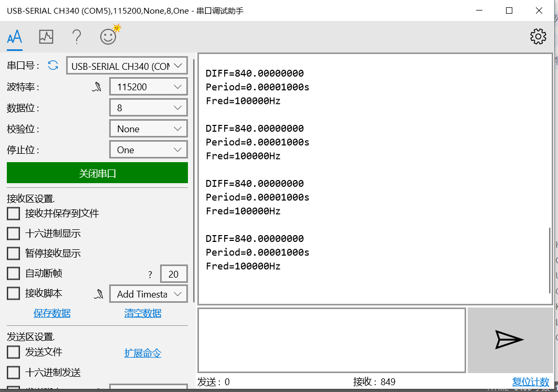Screen dimensions: 558x392
Task: Click the smiley face icon
Action: tap(108, 36)
